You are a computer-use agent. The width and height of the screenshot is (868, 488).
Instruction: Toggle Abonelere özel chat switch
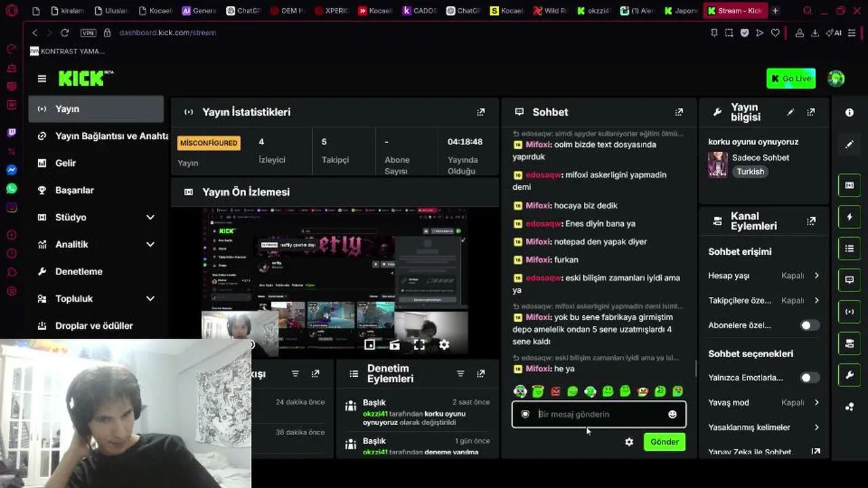809,325
